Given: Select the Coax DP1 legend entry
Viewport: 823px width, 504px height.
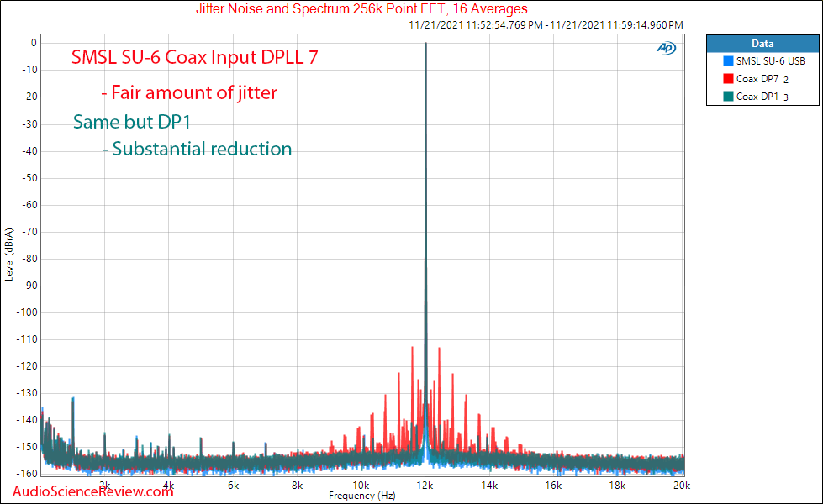Looking at the screenshot, I should click(x=762, y=97).
